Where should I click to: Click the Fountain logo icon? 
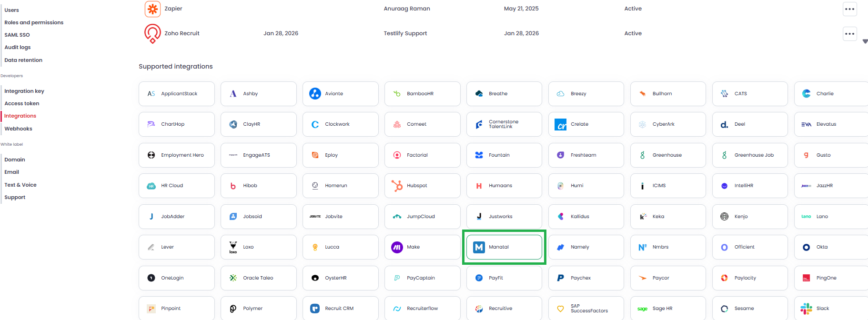479,155
